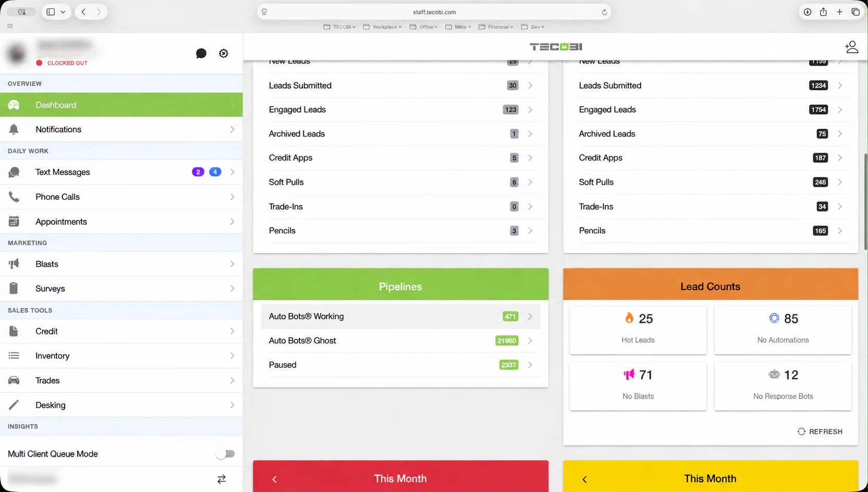Open the Financial bookmarks folder dropdown
This screenshot has height=492, width=868.
pyautogui.click(x=496, y=27)
